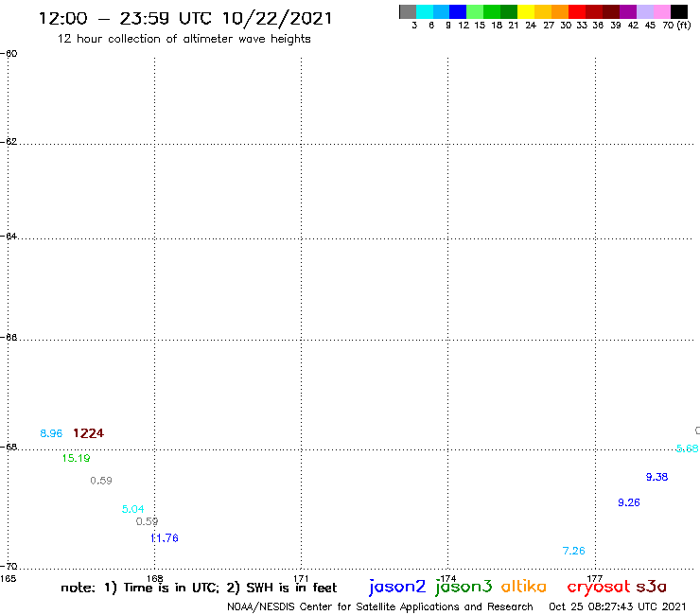Click the cyan 5.68 reading
The image size is (700, 615).
click(687, 448)
